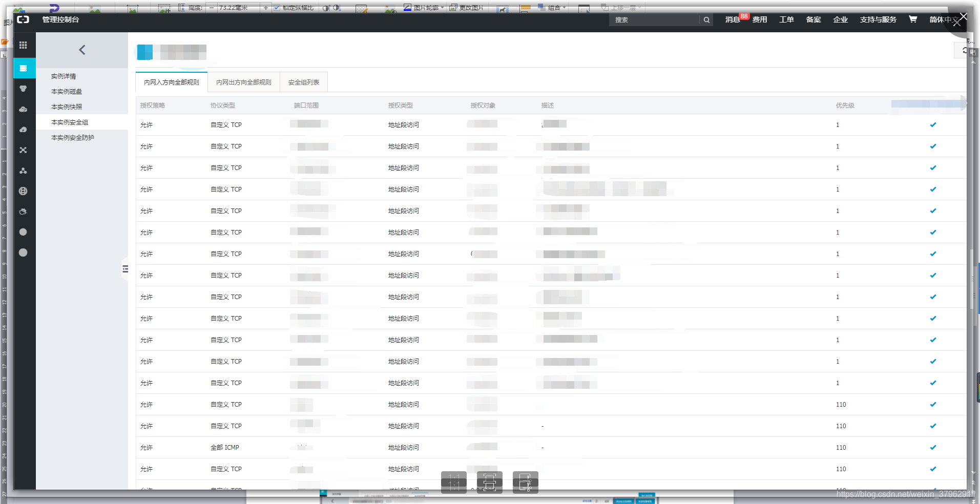Click the 授权策略 column header

pos(153,106)
